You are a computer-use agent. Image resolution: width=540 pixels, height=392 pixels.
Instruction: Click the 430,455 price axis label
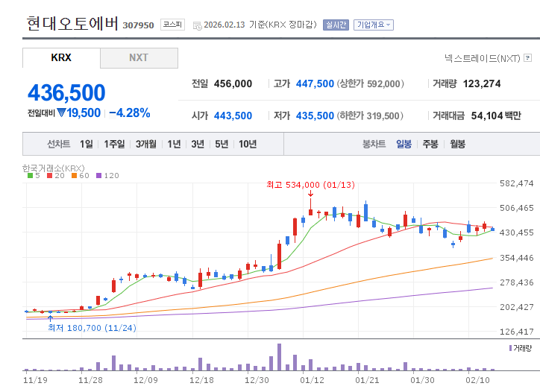pyautogui.click(x=517, y=233)
